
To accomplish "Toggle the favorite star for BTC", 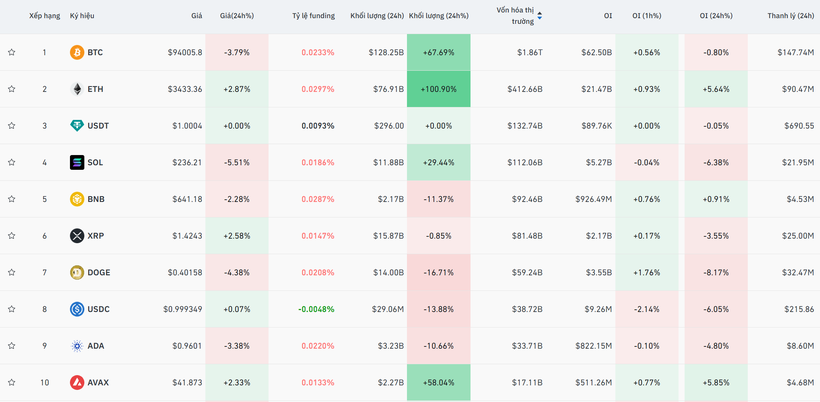I will pos(12,53).
